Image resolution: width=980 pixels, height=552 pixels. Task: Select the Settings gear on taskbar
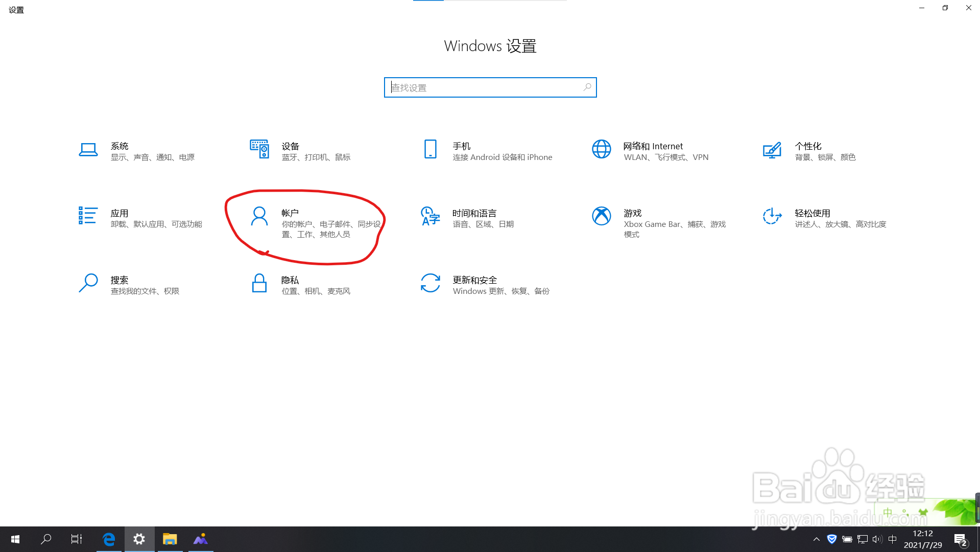139,539
